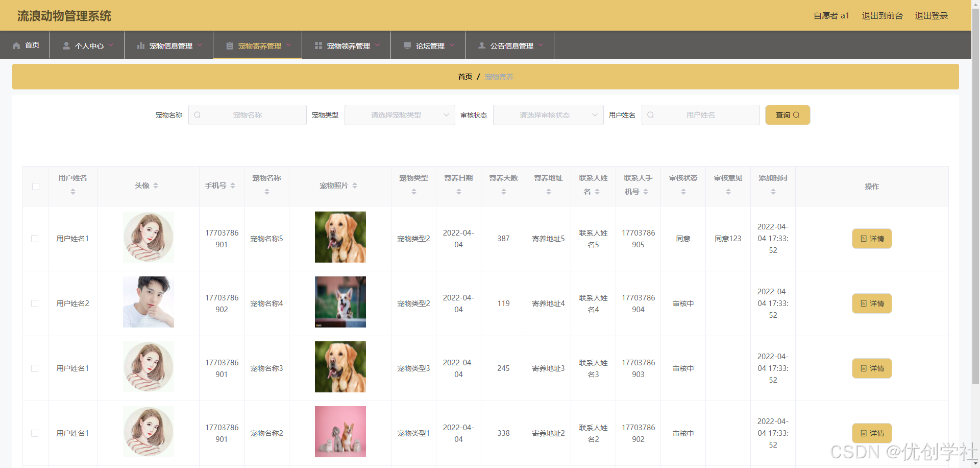980x468 pixels.
Task: Click into the 宠物名称 search input
Action: pyautogui.click(x=248, y=115)
